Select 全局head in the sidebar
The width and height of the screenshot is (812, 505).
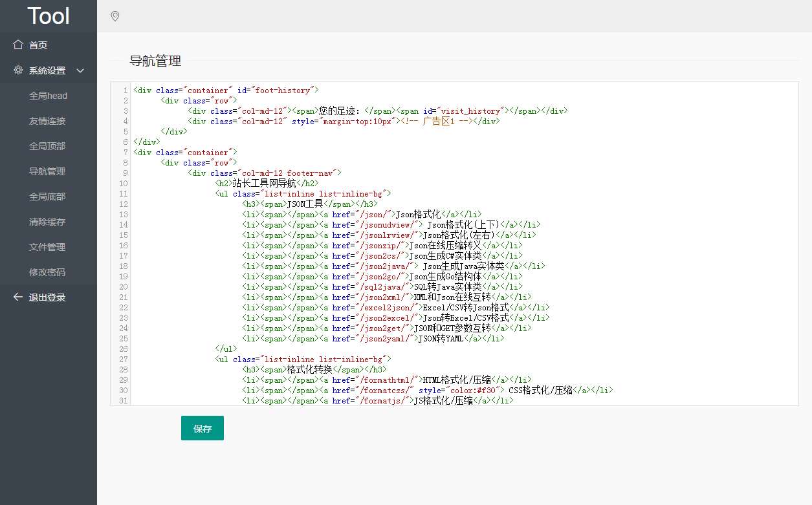click(49, 95)
